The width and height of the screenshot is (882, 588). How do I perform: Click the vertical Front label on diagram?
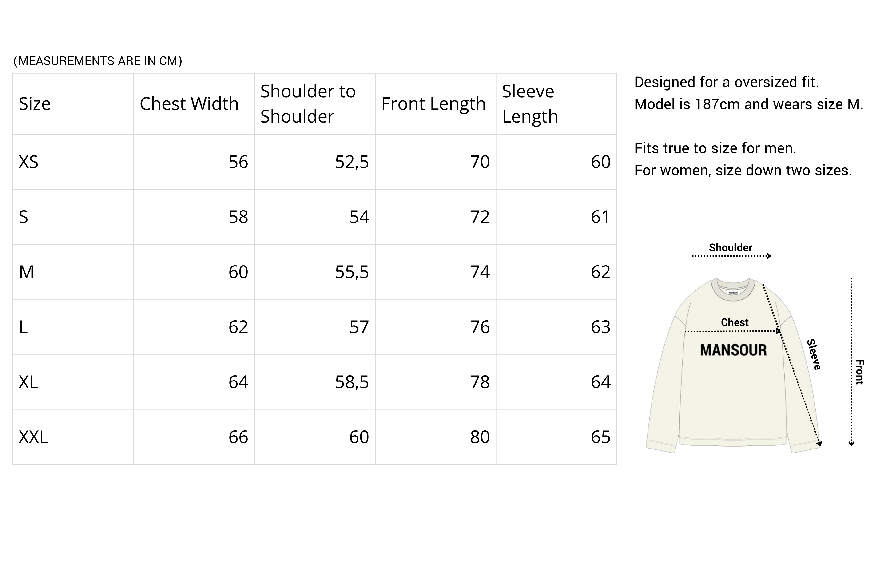click(859, 372)
